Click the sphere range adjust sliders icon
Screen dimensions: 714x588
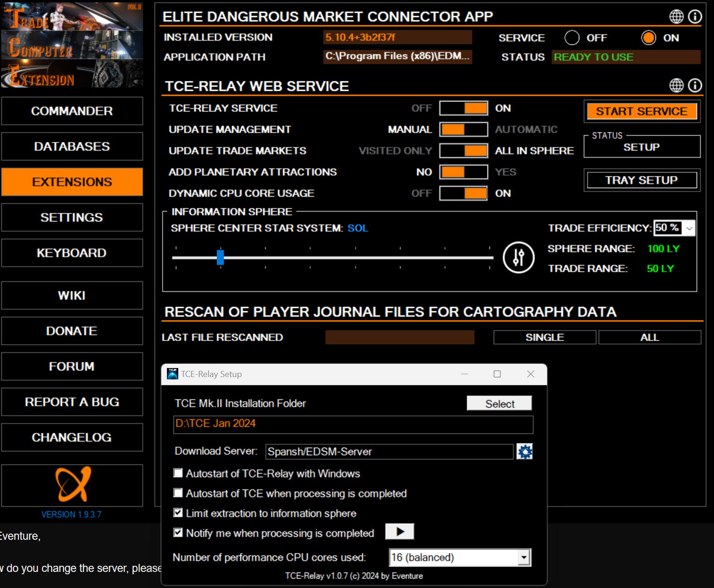coord(518,257)
